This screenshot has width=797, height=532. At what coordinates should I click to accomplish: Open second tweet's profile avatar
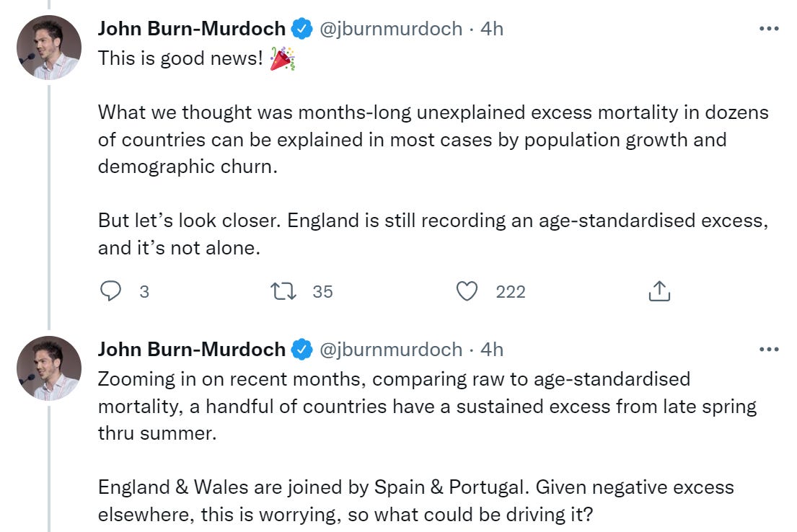point(49,368)
